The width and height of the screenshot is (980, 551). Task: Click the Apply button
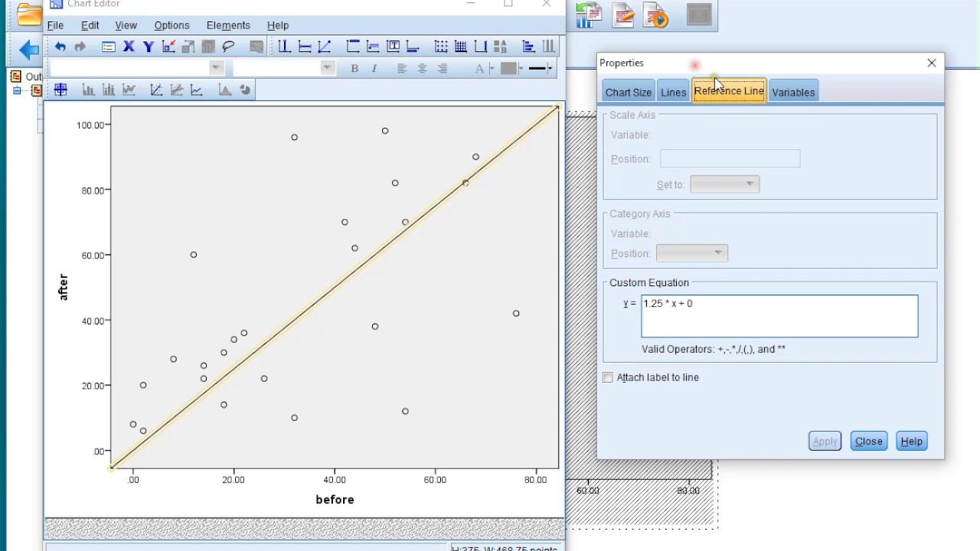tap(825, 441)
